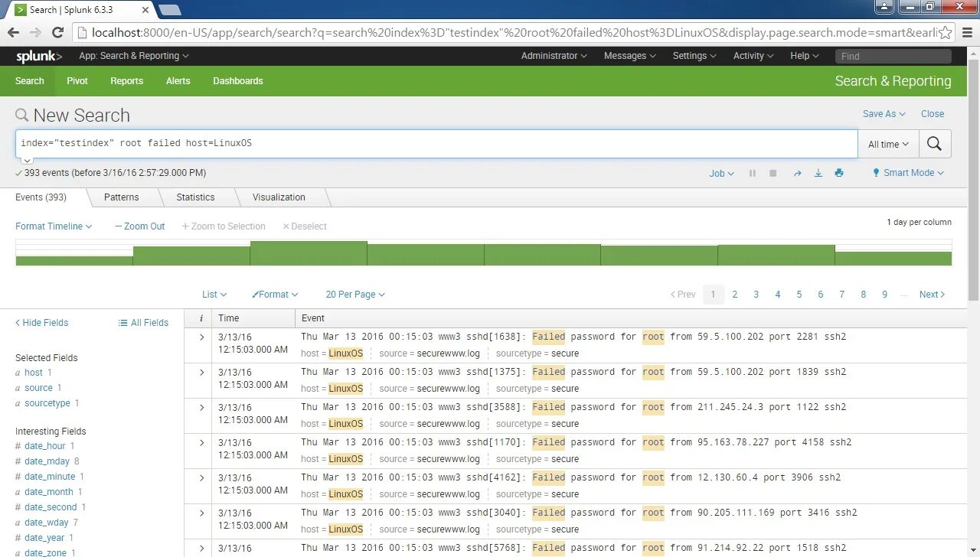Image resolution: width=980 pixels, height=557 pixels.
Task: Click securewww.log source in first event
Action: [x=449, y=353]
